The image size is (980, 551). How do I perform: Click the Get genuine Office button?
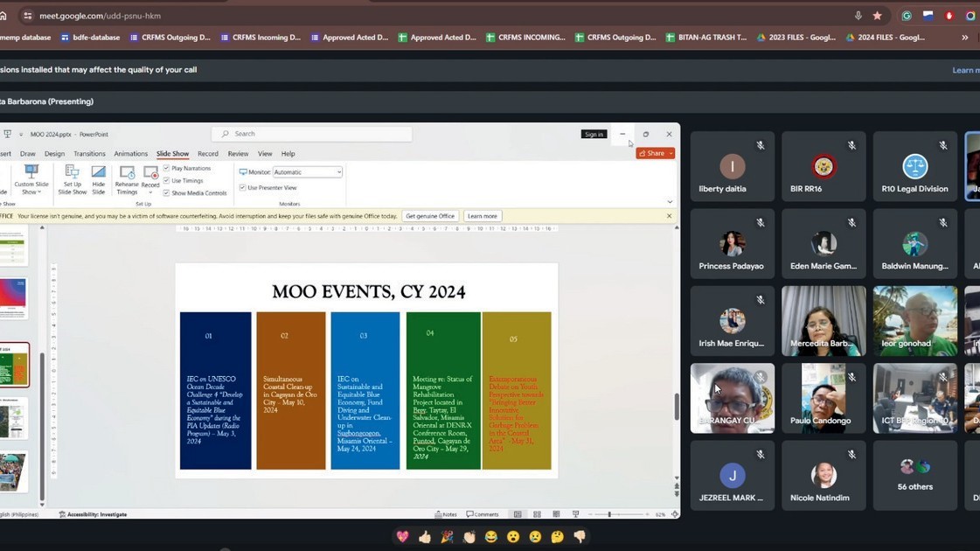click(x=429, y=216)
